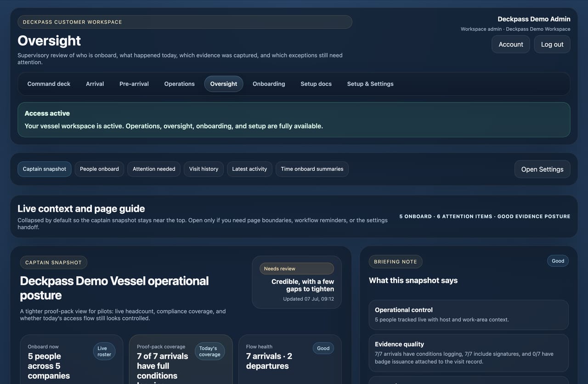Click the BRIEFING NOTE badge
The width and height of the screenshot is (588, 384).
coord(396,262)
